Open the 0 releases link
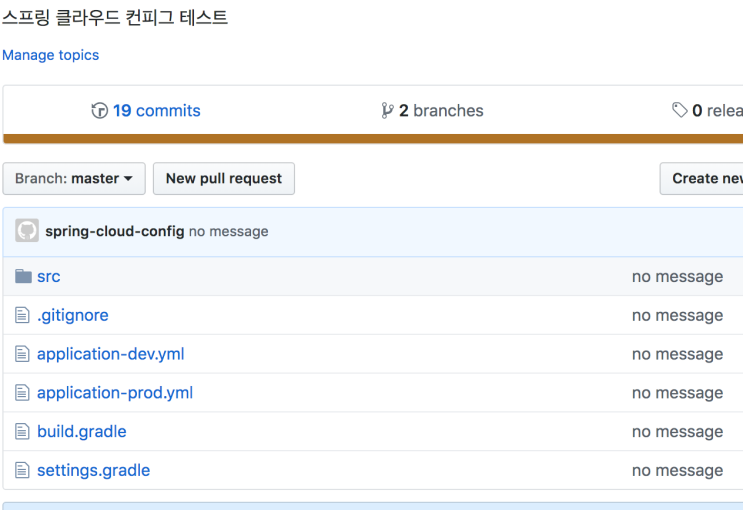This screenshot has width=743, height=510. click(x=717, y=110)
